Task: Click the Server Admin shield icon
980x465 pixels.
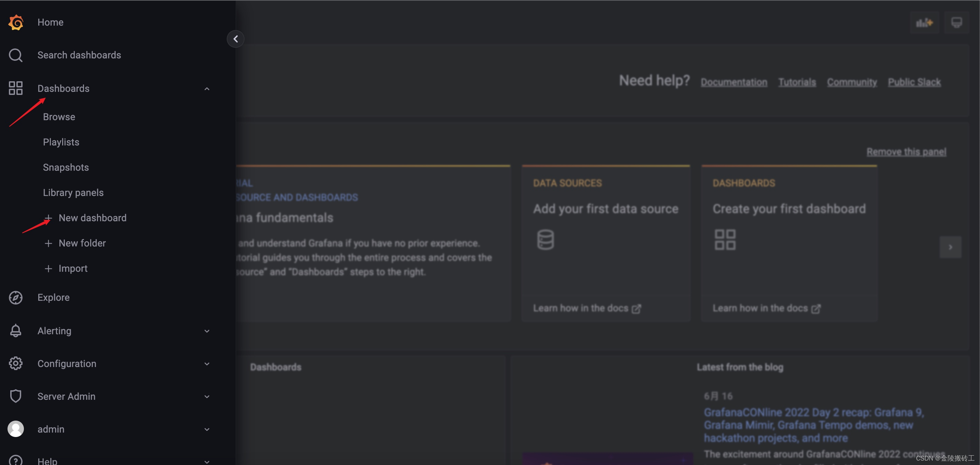Action: coord(16,396)
